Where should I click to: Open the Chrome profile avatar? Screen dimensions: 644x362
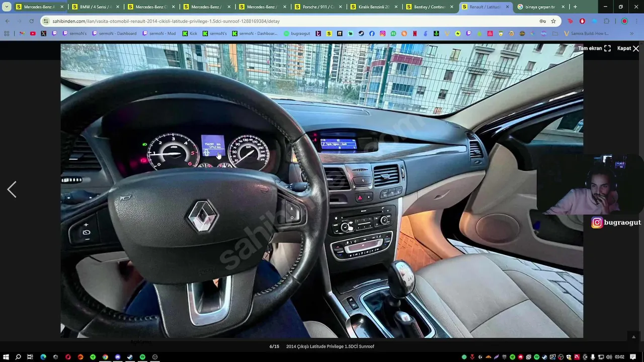pos(624,21)
